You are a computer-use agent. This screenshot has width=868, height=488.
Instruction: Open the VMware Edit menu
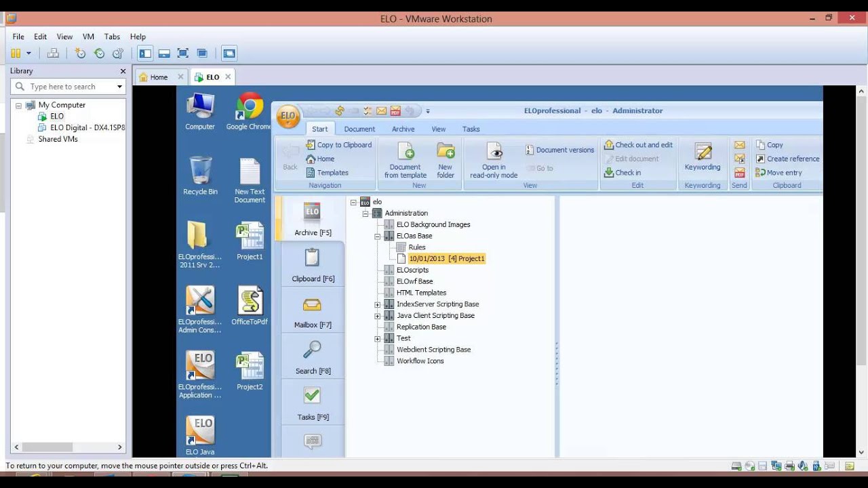41,37
